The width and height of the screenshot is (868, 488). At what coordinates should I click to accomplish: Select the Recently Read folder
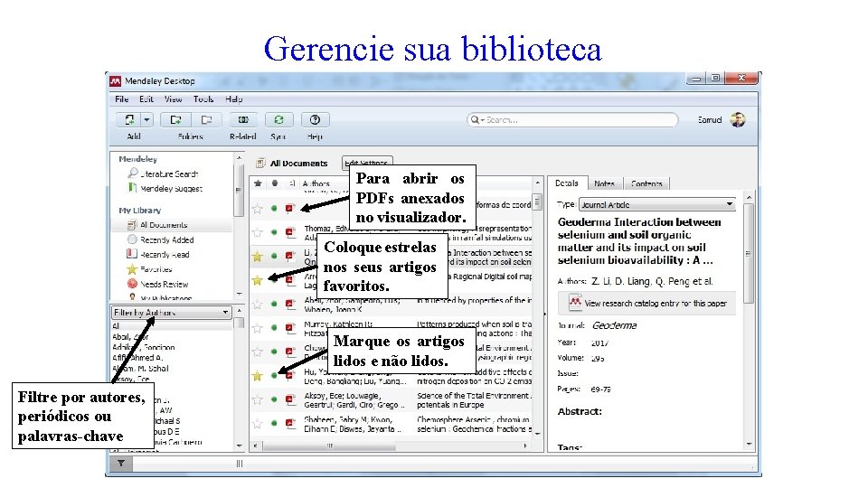pos(165,255)
